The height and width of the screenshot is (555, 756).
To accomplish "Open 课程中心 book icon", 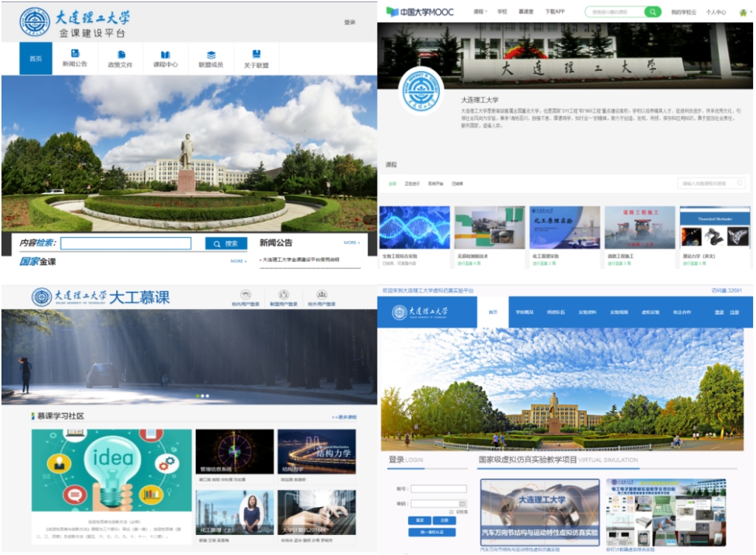I will point(166,55).
